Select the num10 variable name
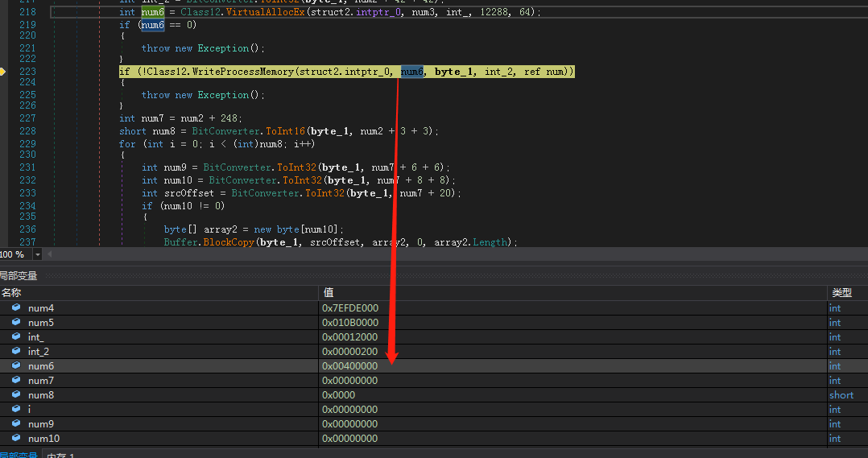The width and height of the screenshot is (868, 458). 43,438
